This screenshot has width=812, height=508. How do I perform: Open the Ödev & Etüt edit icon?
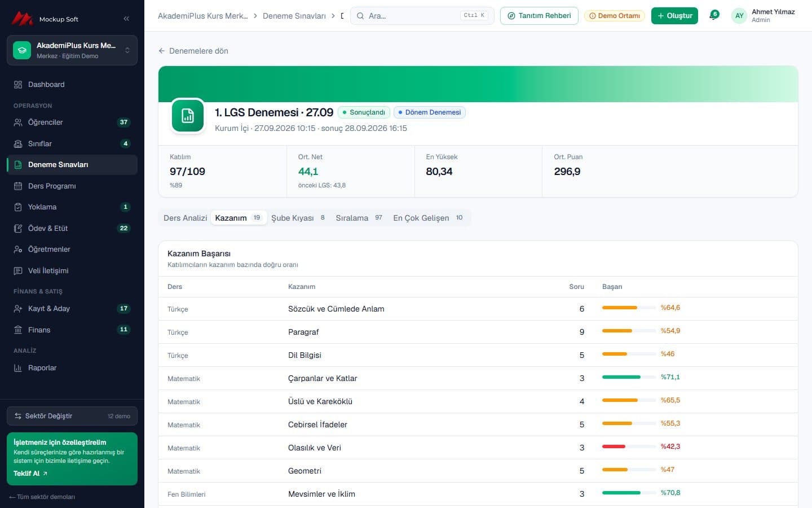click(18, 229)
